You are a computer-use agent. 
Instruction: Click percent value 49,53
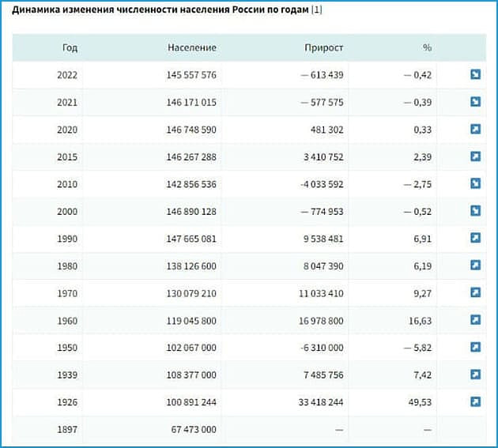point(420,402)
